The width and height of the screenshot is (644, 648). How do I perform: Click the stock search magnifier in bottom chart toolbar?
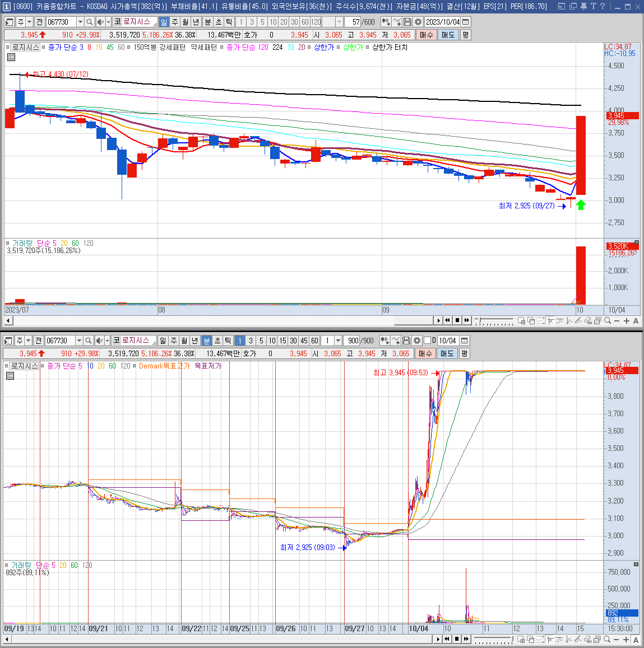88,341
